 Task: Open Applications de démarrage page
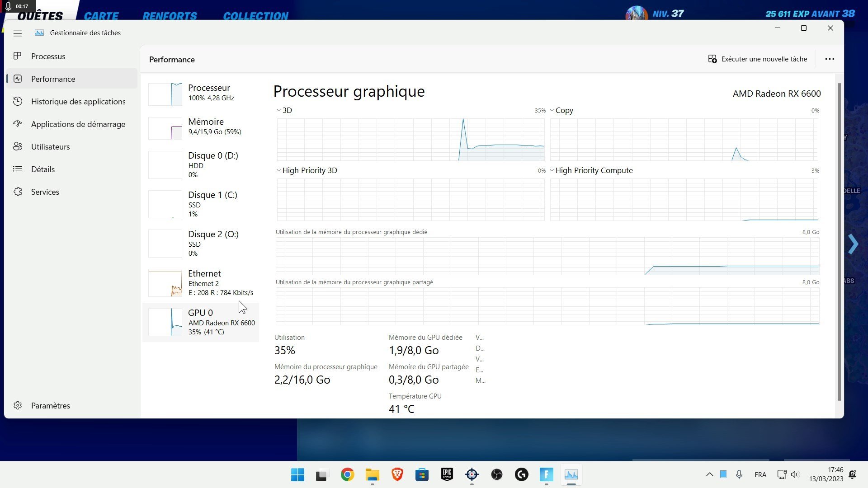coord(72,124)
